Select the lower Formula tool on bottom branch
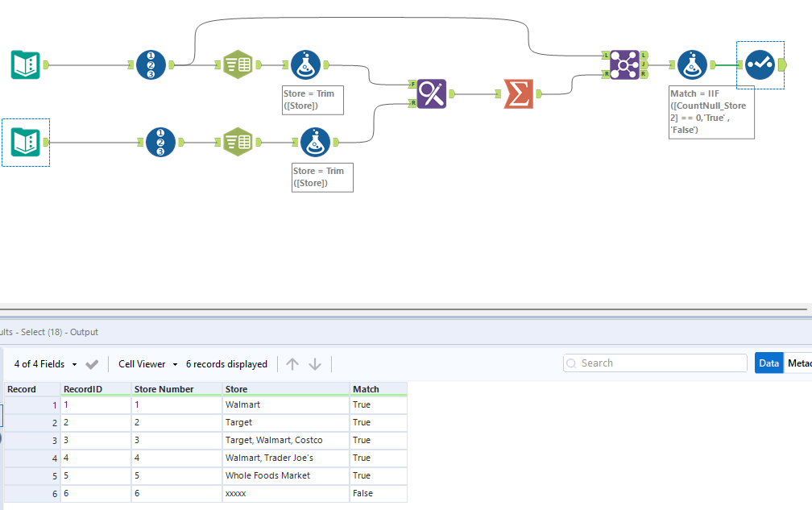812x510 pixels. (x=316, y=142)
